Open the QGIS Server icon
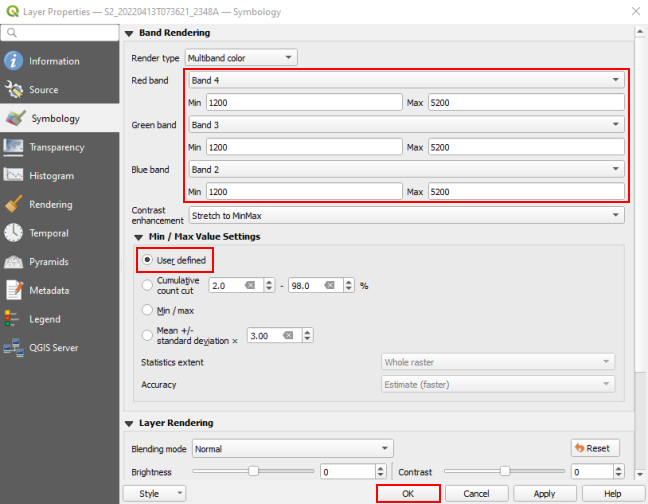Viewport: 648px width, 504px height. coord(14,348)
